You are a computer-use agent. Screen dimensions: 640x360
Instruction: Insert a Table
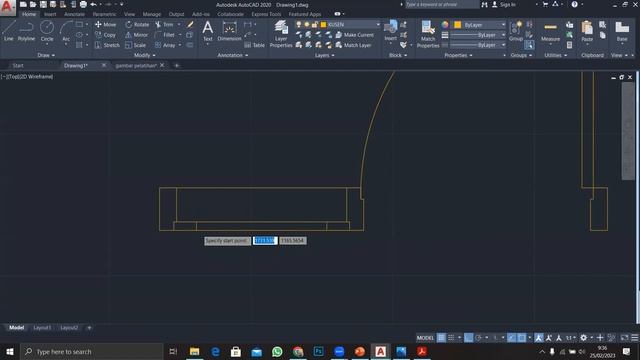(254, 45)
